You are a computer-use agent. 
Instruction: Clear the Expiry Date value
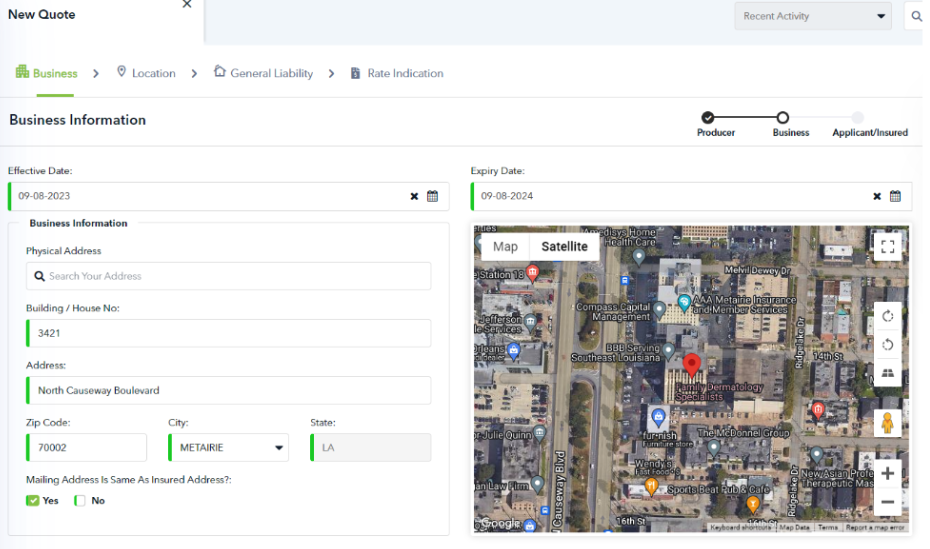tap(877, 197)
